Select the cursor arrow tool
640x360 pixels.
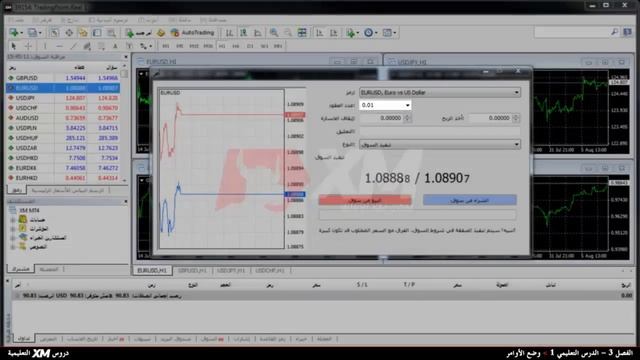point(13,46)
